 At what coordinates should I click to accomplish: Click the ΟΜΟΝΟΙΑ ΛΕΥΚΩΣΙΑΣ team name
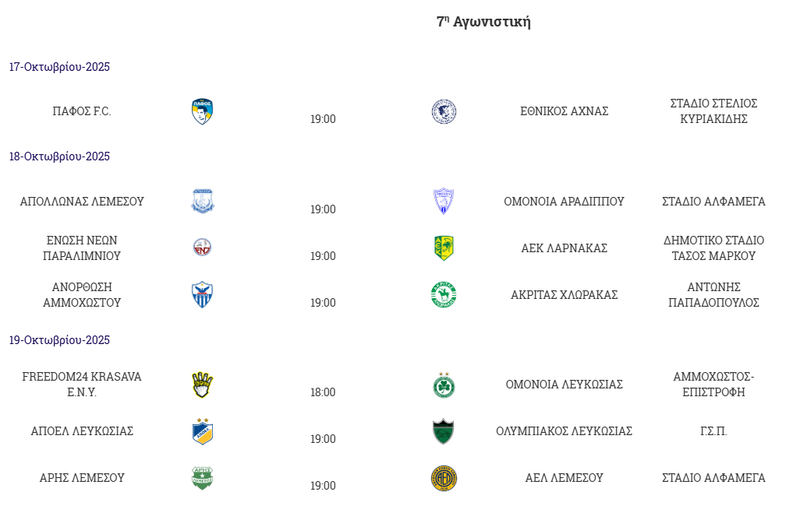click(564, 385)
